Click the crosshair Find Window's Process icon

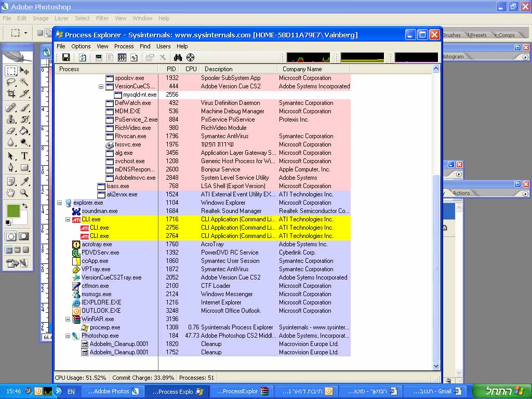190,57
